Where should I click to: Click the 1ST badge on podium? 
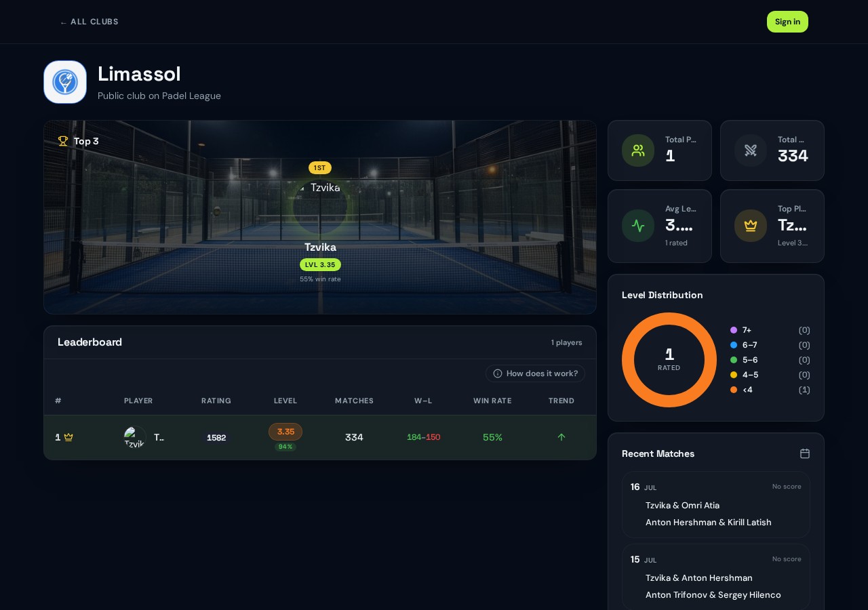pos(320,167)
